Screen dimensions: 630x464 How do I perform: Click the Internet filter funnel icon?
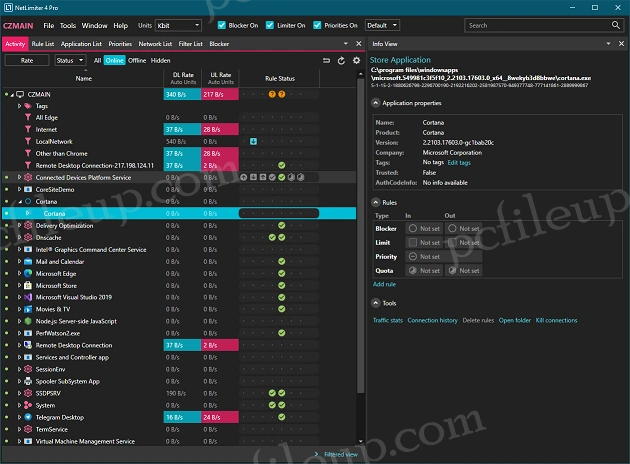click(x=28, y=129)
